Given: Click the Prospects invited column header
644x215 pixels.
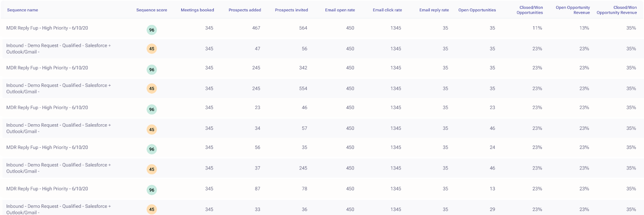Looking at the screenshot, I should [291, 10].
